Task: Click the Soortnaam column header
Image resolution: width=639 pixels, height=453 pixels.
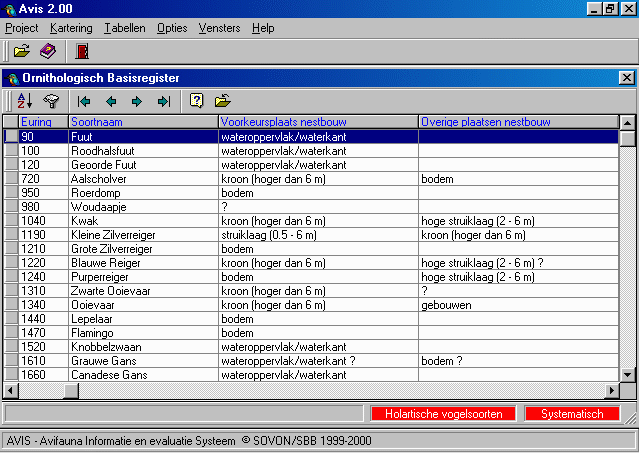Action: (x=143, y=122)
